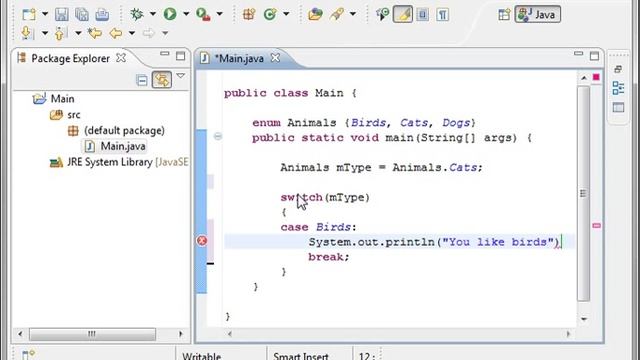Image resolution: width=640 pixels, height=360 pixels.
Task: Click "case" keyword before Birds
Action: (x=294, y=227)
